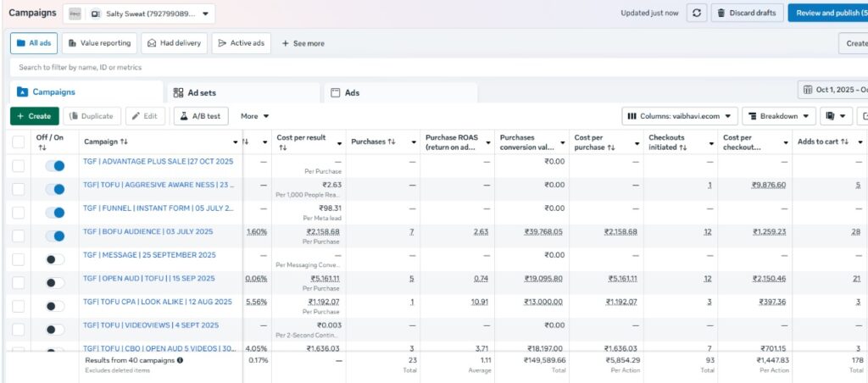Expand the Breakdown dropdown

(x=778, y=116)
